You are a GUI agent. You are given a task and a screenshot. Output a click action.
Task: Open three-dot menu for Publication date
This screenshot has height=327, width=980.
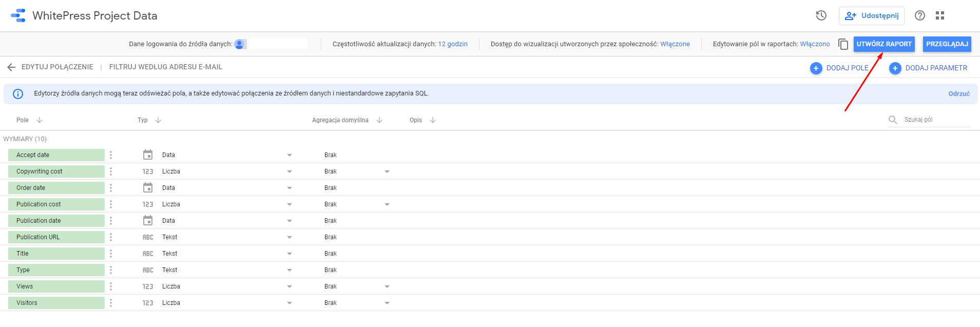coord(111,221)
